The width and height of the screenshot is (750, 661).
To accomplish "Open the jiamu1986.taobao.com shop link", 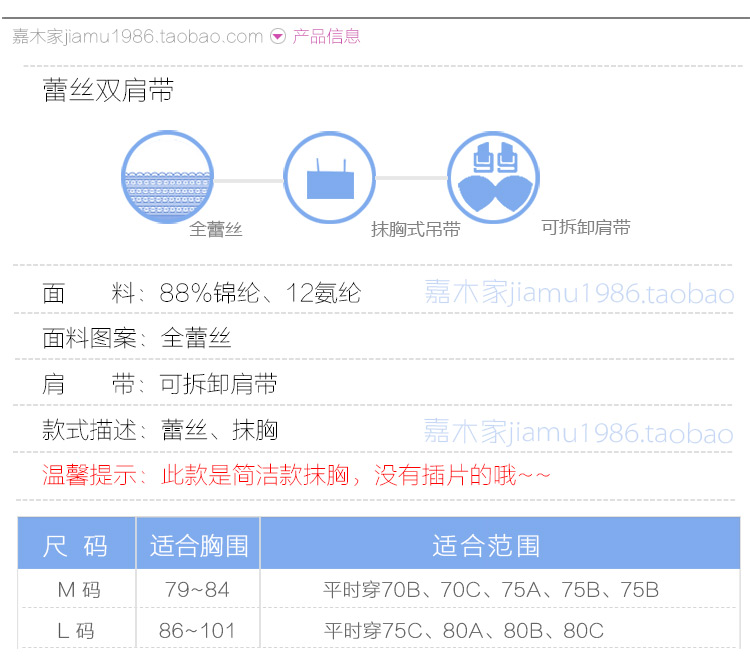I will [x=137, y=37].
